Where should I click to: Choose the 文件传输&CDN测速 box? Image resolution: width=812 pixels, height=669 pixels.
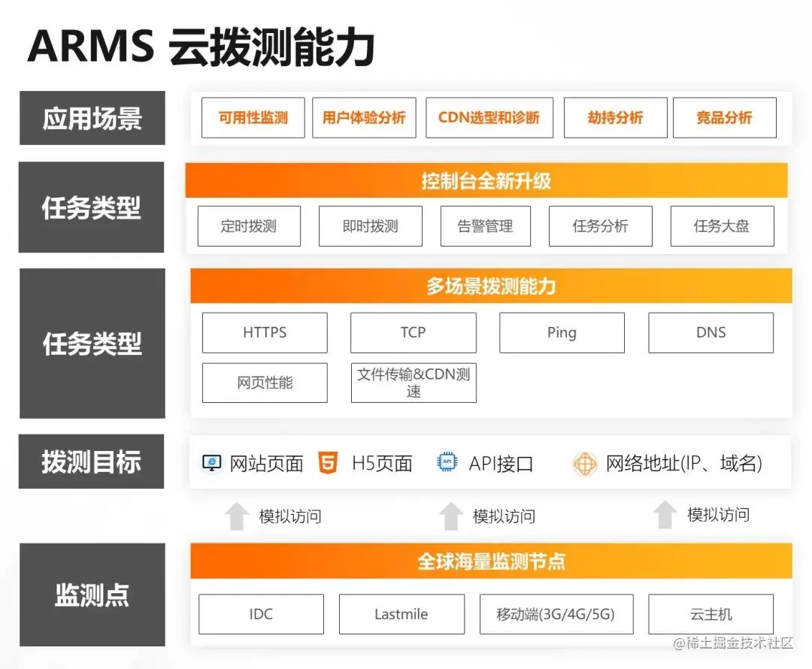click(414, 383)
